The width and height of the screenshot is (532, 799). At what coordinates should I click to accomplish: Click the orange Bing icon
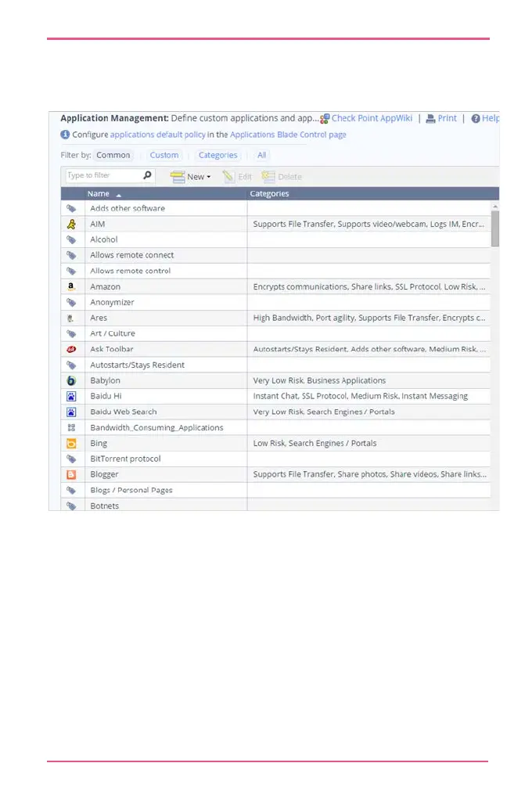[71, 443]
